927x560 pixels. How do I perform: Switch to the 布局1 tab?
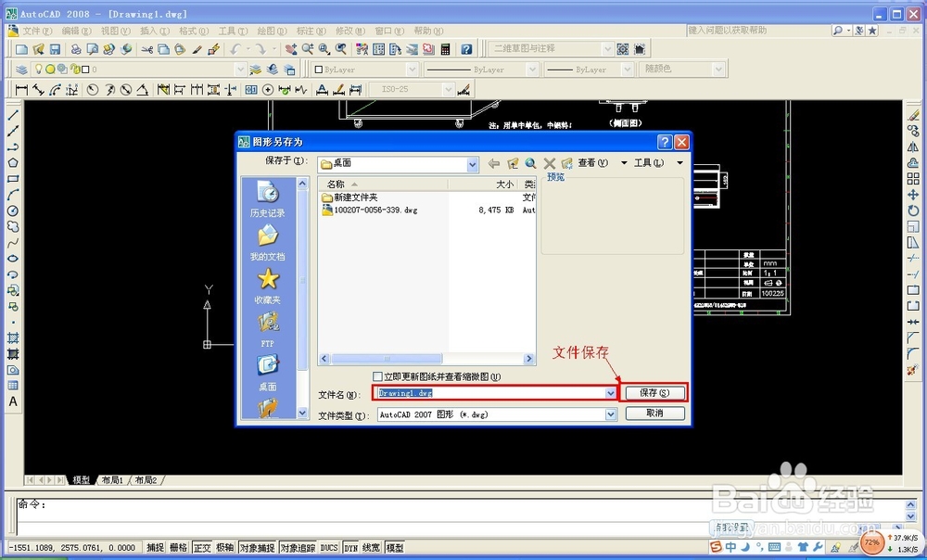coord(112,480)
